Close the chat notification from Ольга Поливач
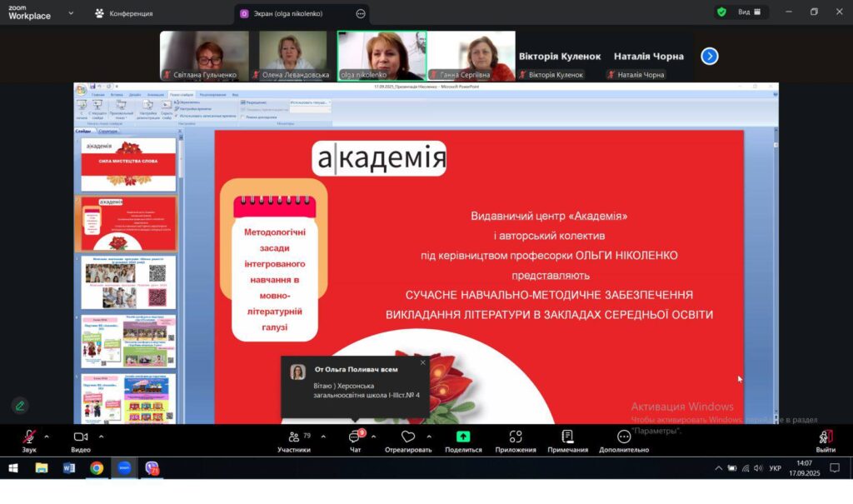853x504 pixels. pyautogui.click(x=422, y=362)
